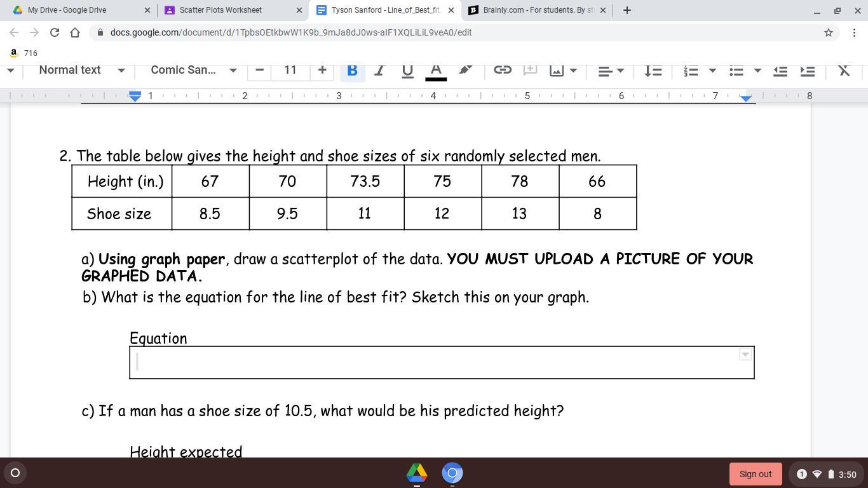
Task: Bookmark this page with the star icon
Action: [829, 32]
